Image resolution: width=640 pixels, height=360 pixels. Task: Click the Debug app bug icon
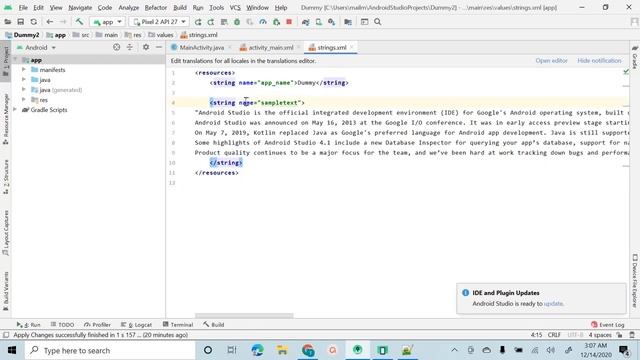[x=237, y=22]
